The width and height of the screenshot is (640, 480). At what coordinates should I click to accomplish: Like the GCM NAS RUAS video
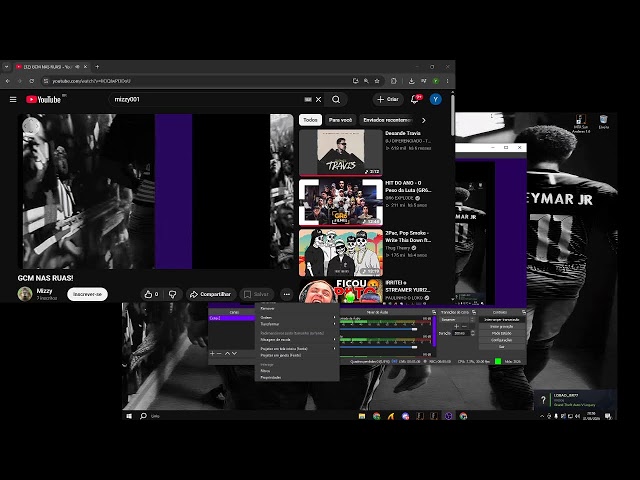click(151, 294)
